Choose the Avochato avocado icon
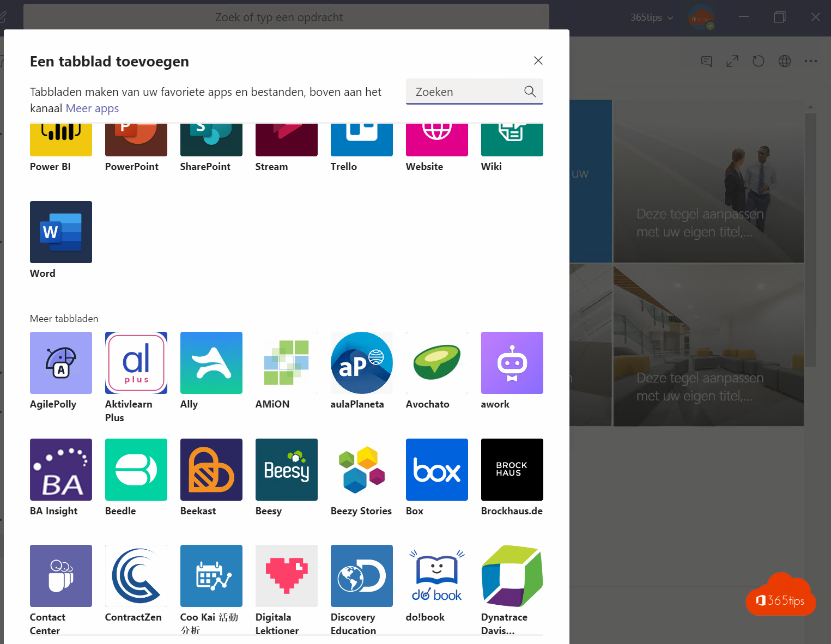The image size is (831, 644). [437, 363]
